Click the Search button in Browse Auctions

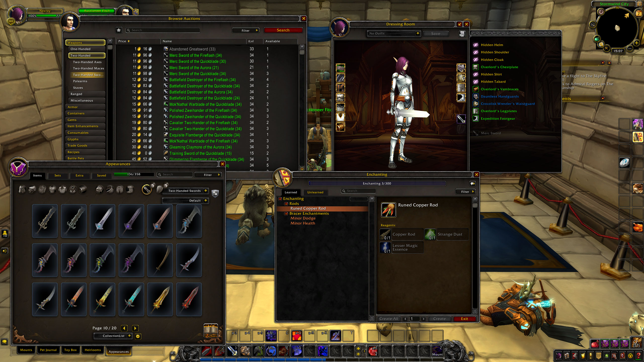(283, 30)
